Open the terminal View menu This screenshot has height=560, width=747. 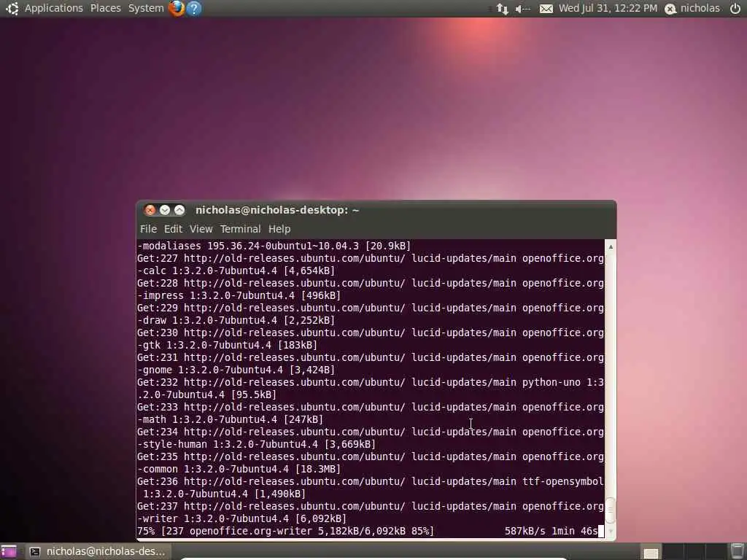pos(201,229)
